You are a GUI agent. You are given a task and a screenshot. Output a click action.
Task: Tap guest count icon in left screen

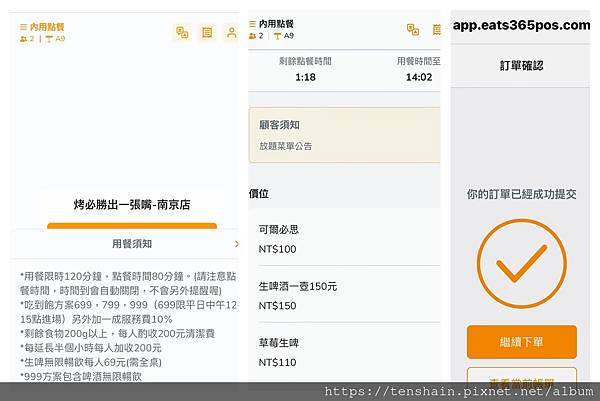[23, 39]
